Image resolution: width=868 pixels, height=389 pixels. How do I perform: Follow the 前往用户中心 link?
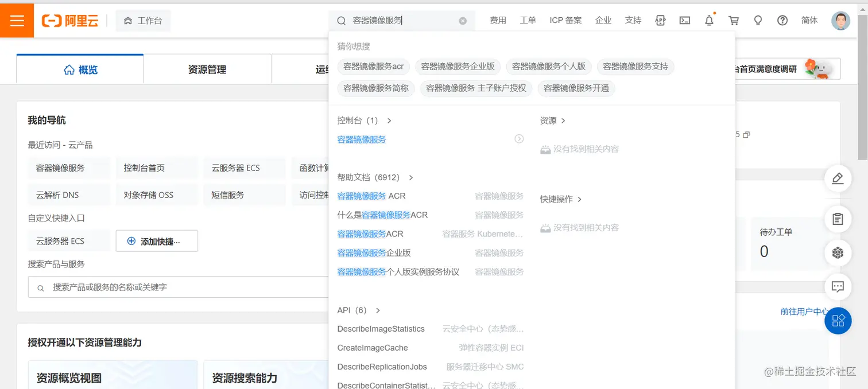pos(804,312)
